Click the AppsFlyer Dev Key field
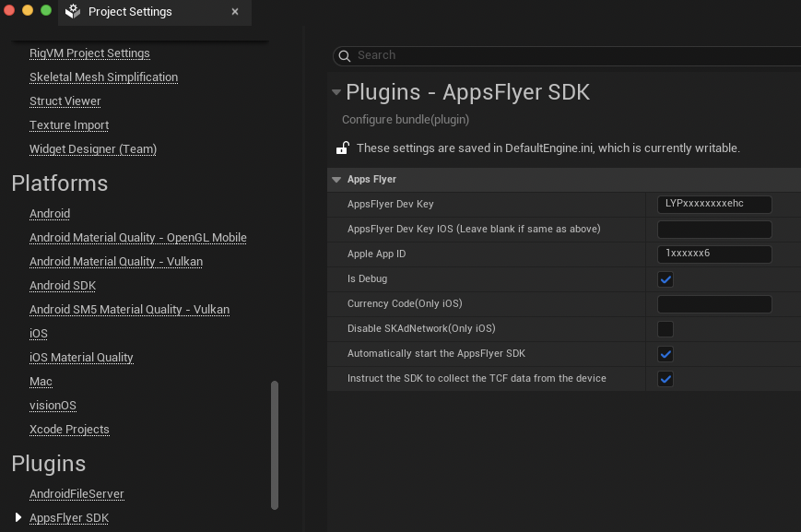 click(714, 204)
